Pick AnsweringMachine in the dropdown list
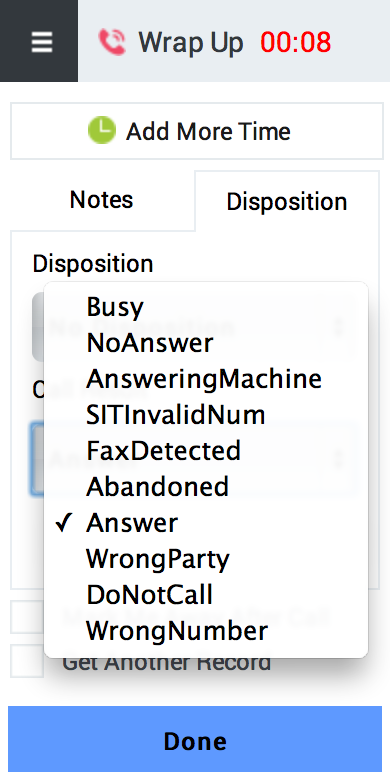390x772 pixels. tap(206, 379)
